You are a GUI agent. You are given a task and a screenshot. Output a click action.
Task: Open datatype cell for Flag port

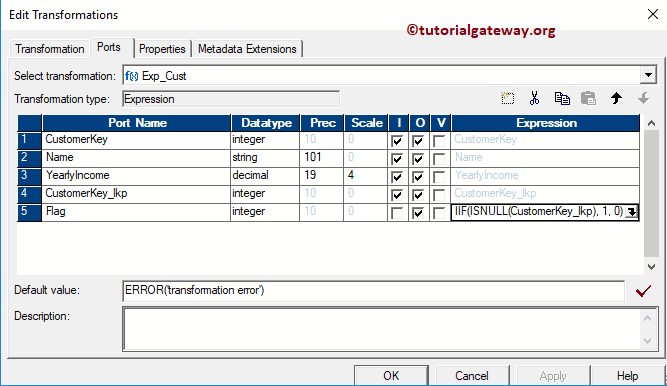click(x=265, y=212)
